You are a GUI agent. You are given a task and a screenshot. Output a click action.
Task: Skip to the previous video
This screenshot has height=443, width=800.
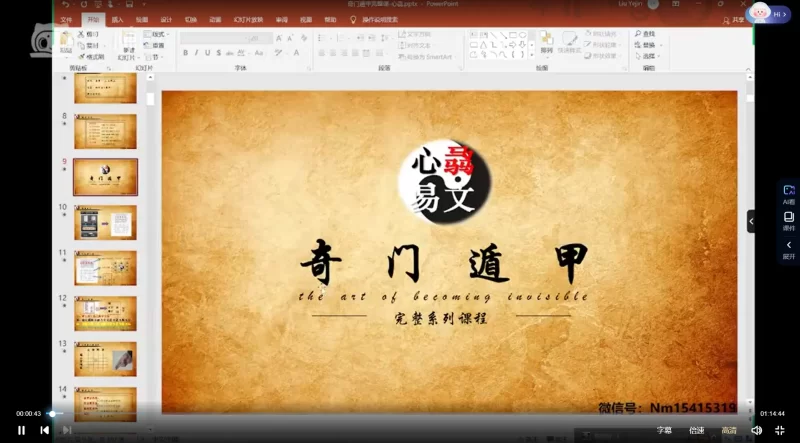point(44,430)
